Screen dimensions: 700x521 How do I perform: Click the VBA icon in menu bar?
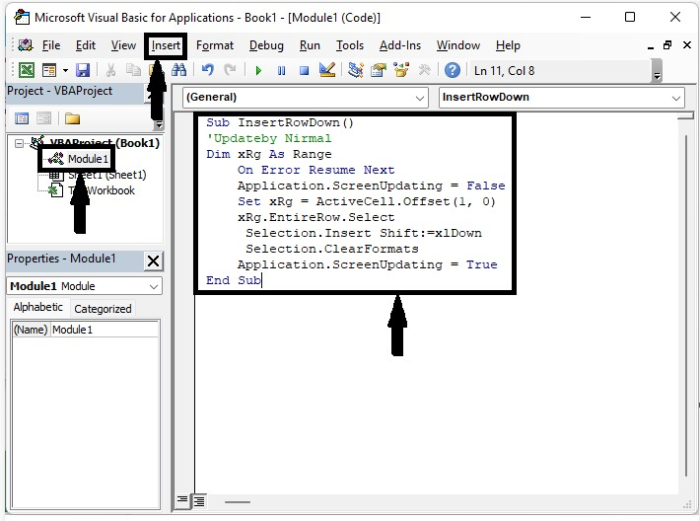click(x=25, y=45)
